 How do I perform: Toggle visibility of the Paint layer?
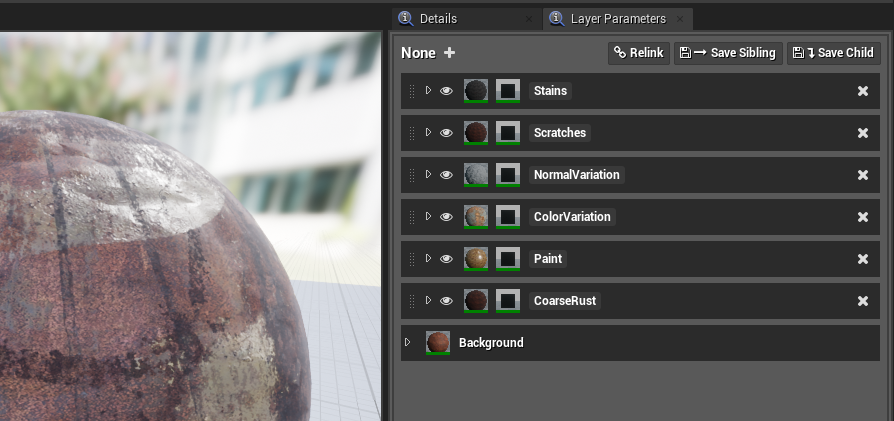coord(446,259)
